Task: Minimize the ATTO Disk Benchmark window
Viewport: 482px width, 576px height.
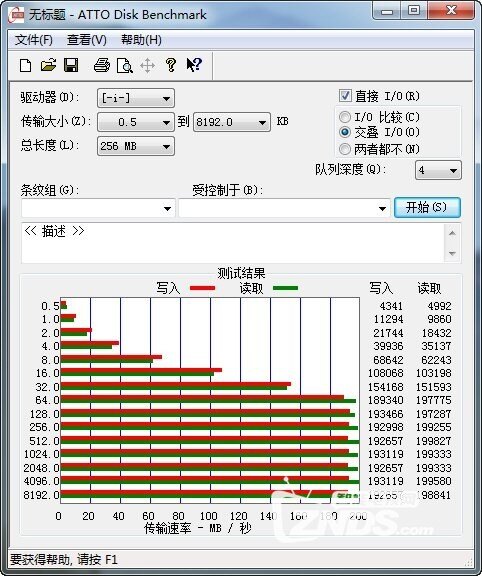Action: (x=386, y=11)
